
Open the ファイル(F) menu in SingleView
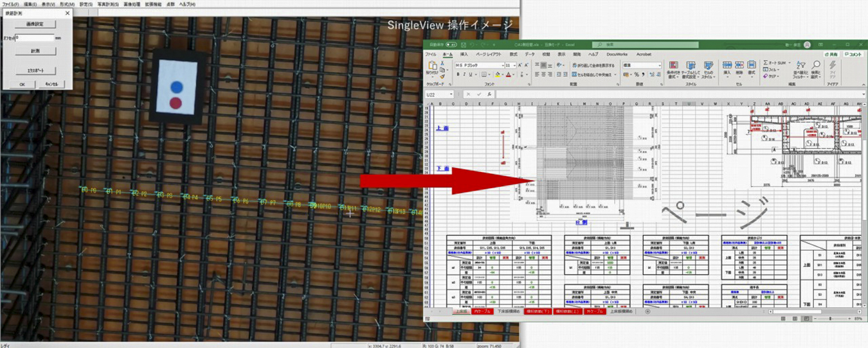coord(10,4)
